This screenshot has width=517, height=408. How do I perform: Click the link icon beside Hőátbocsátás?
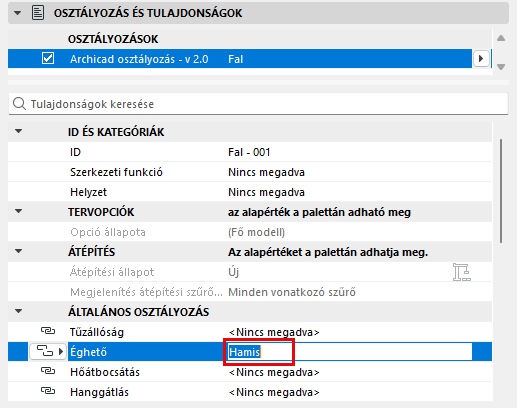(48, 371)
